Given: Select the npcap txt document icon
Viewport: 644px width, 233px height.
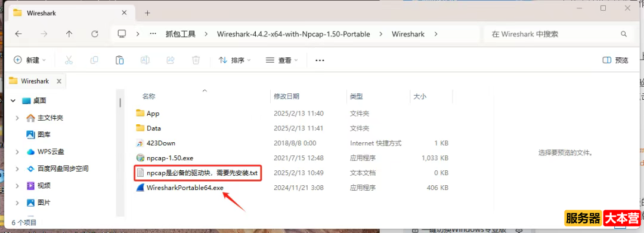Looking at the screenshot, I should [141, 173].
